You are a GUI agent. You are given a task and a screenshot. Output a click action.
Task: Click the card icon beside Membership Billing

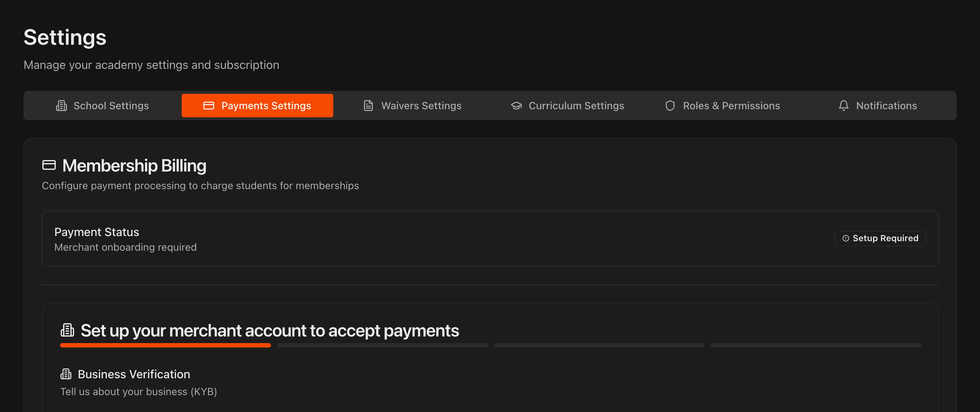[49, 165]
